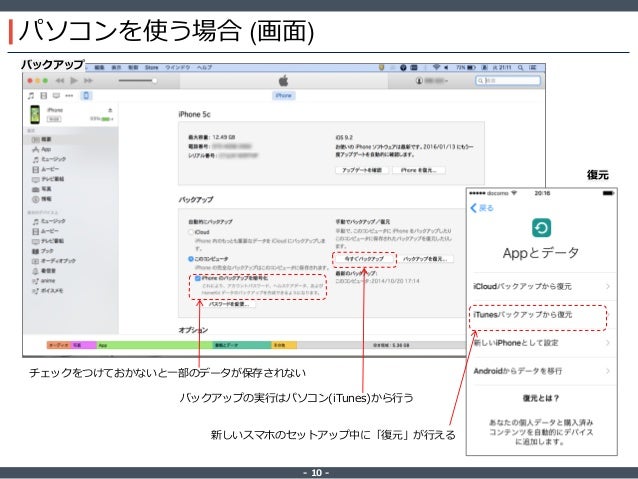Open the account dropdown in iTunes toolbar
The width and height of the screenshot is (638, 479).
point(432,81)
